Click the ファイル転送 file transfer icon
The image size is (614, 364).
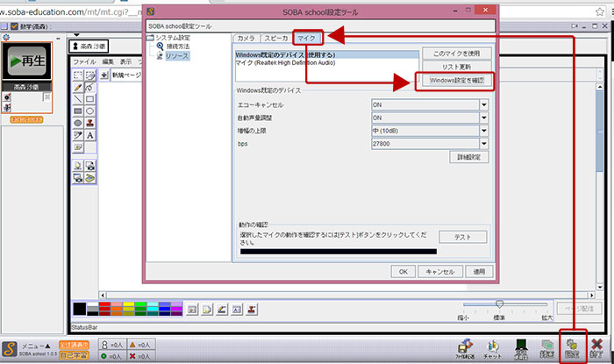click(465, 349)
